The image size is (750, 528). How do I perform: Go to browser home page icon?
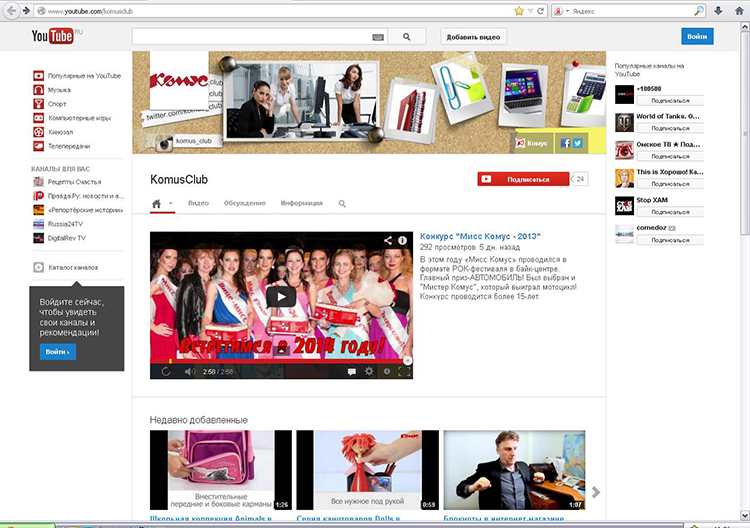739,11
